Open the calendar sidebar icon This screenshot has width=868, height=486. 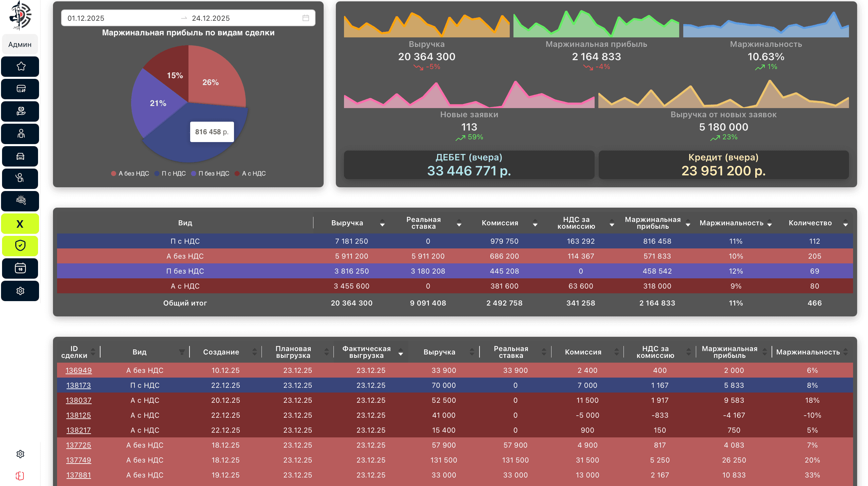20,268
